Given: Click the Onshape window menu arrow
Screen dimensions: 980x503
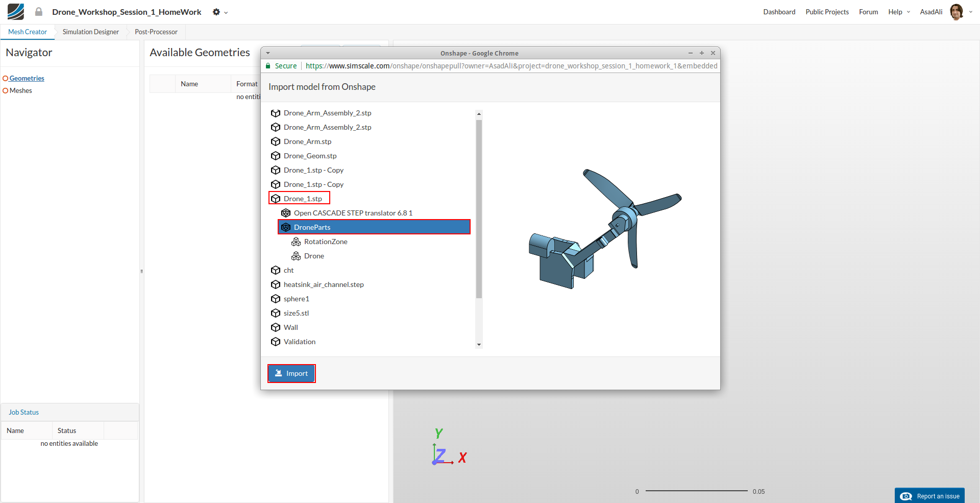Looking at the screenshot, I should click(x=268, y=53).
